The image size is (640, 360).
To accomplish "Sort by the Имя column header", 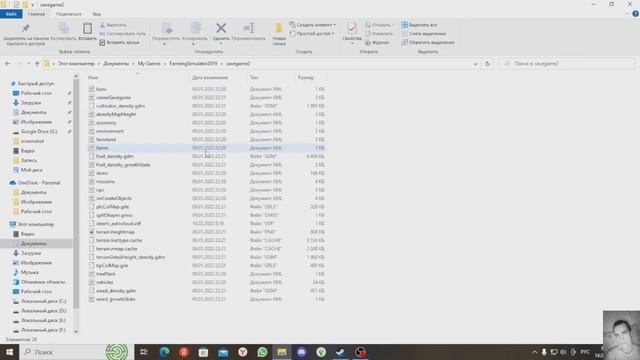I will tap(93, 77).
